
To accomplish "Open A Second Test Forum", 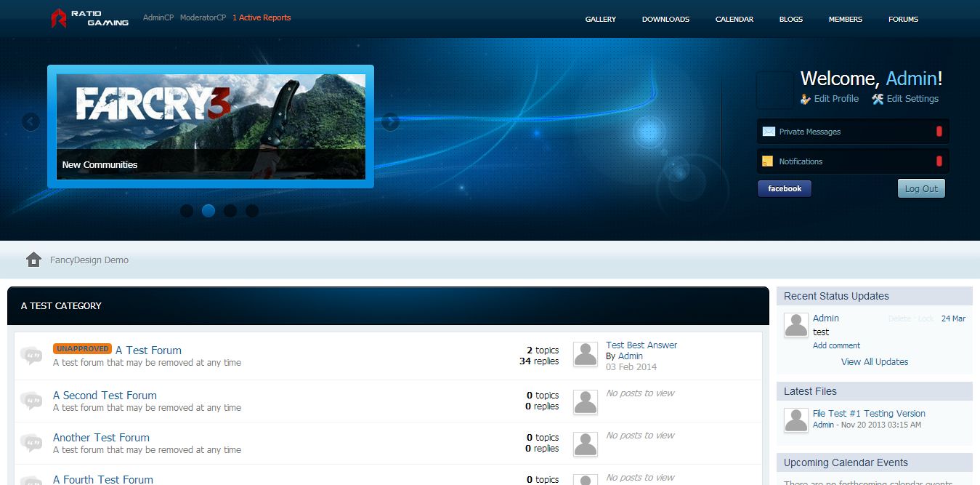I will [x=105, y=396].
